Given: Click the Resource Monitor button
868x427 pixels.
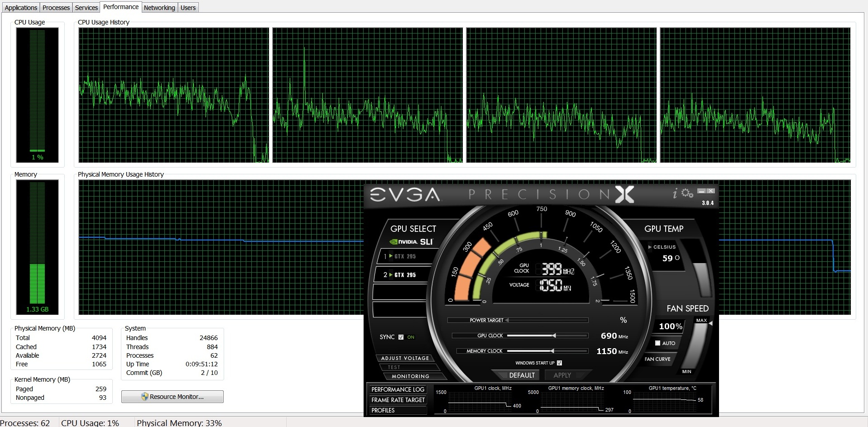Looking at the screenshot, I should pyautogui.click(x=172, y=397).
